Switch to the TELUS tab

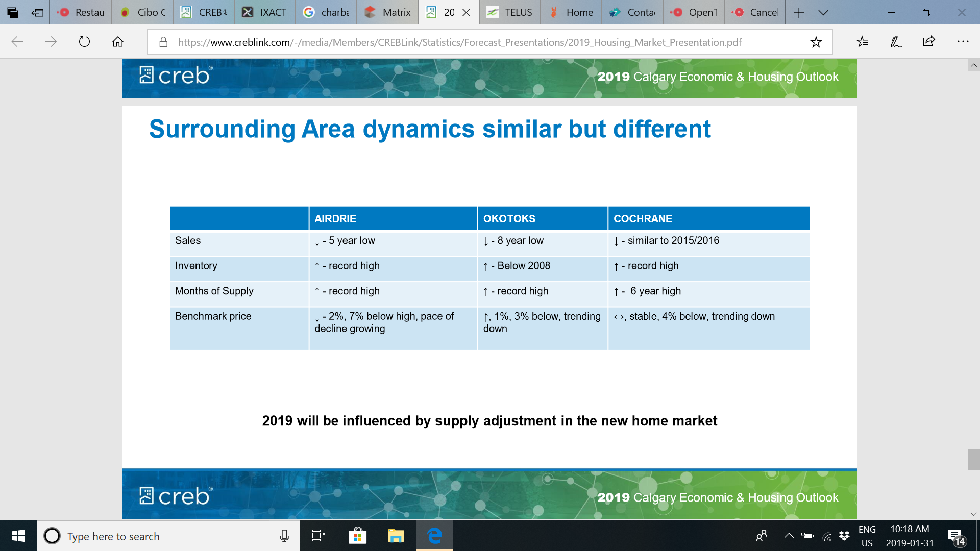509,12
